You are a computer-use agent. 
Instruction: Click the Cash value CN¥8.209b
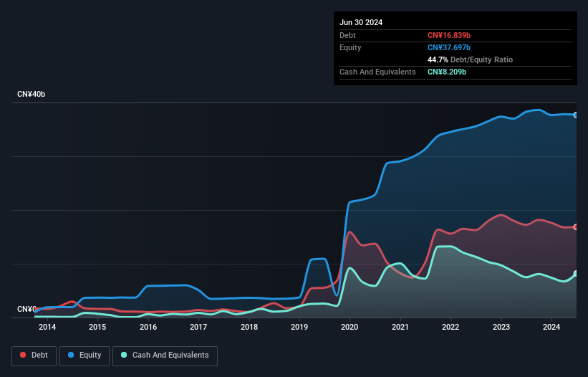coord(447,72)
